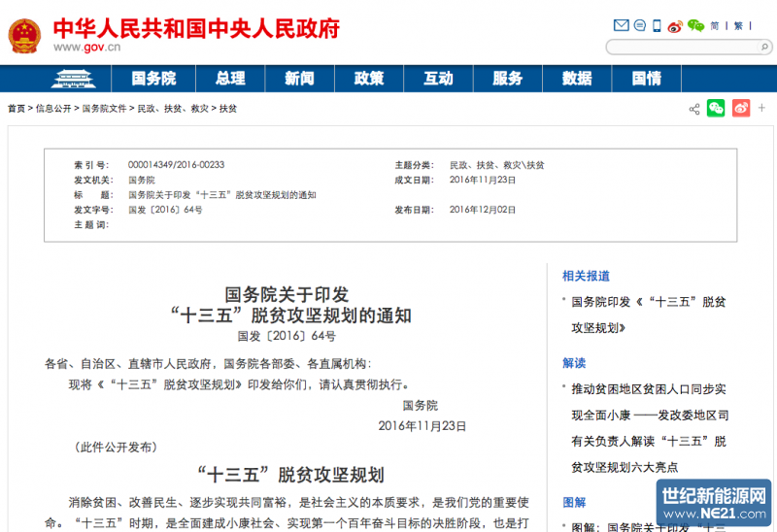Click the national emblem logo

24,35
